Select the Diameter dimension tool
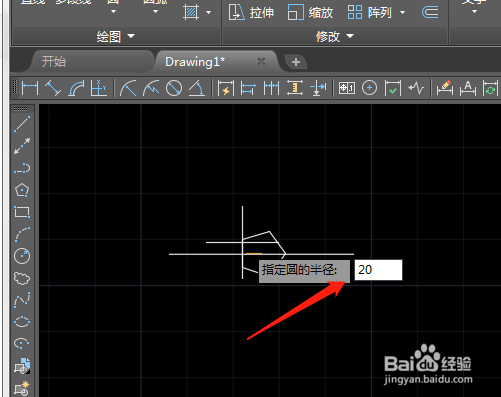This screenshot has height=397, width=501. [x=174, y=89]
